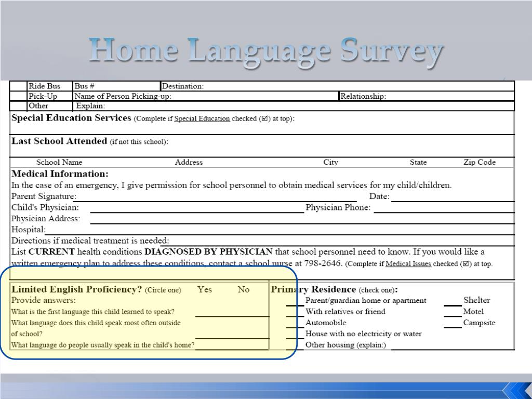Click the Directions if medical treatment line
The width and height of the screenshot is (532, 399).
(338, 241)
